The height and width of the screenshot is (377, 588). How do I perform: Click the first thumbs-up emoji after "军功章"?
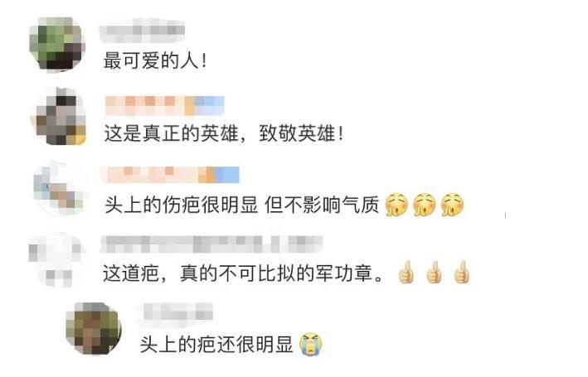(x=406, y=272)
